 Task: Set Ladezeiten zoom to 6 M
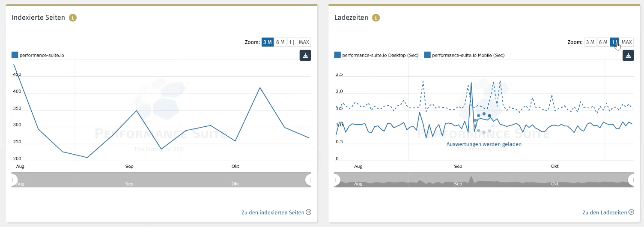(603, 42)
